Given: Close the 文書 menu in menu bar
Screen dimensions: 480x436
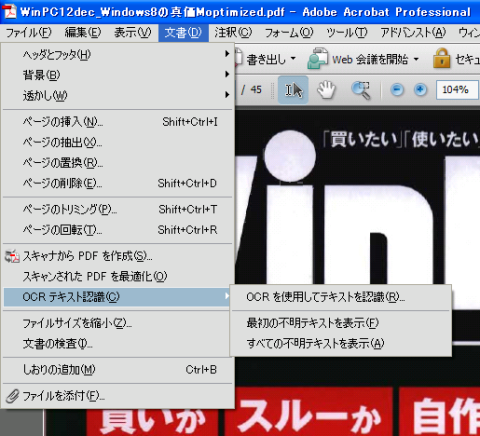Looking at the screenshot, I should tap(183, 33).
